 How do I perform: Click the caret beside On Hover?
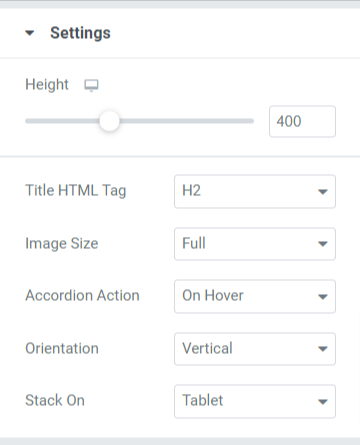click(322, 297)
